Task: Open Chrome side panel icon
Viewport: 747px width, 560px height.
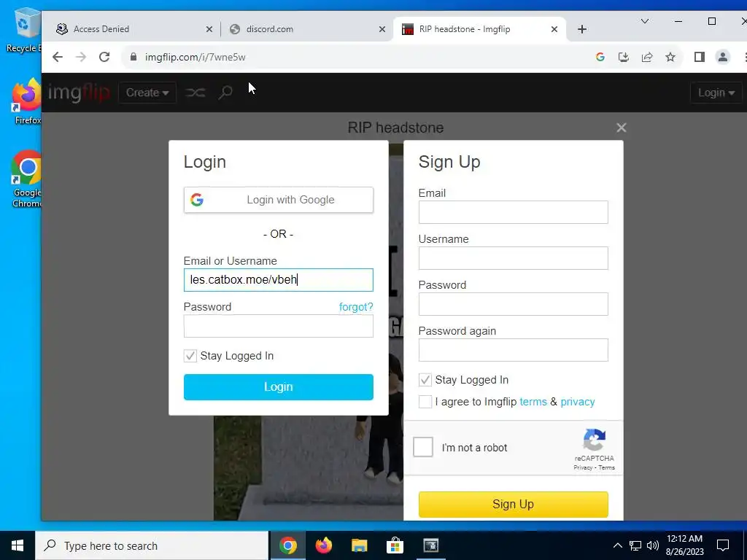Action: (x=699, y=57)
